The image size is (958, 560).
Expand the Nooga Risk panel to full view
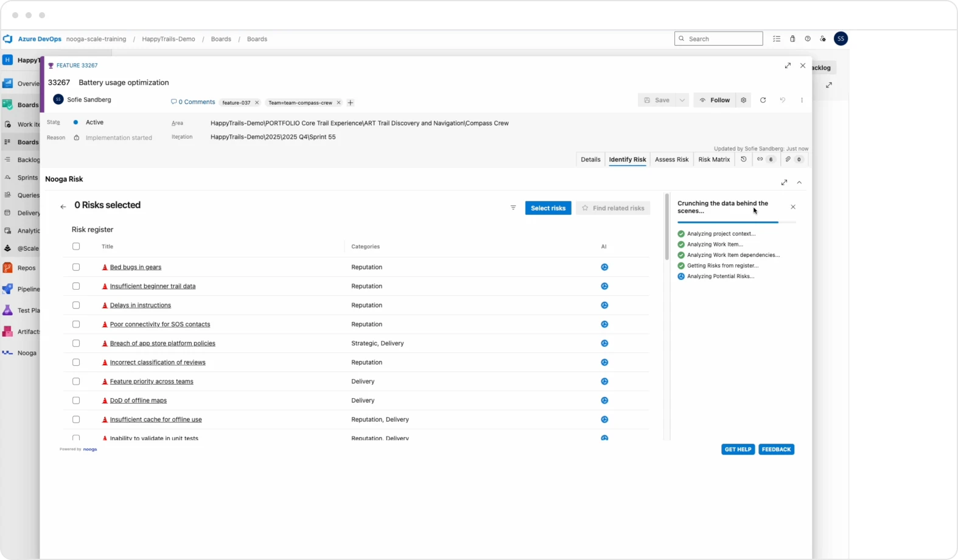tap(785, 183)
